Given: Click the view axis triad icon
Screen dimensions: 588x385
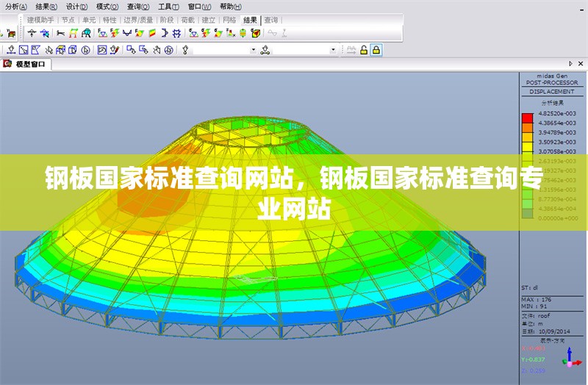Looking at the screenshot, I should tap(570, 358).
